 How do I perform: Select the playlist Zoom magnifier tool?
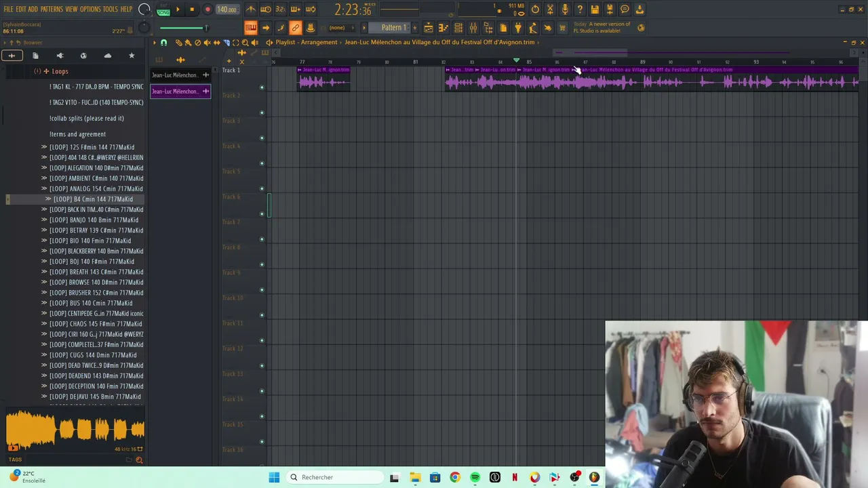pyautogui.click(x=245, y=43)
